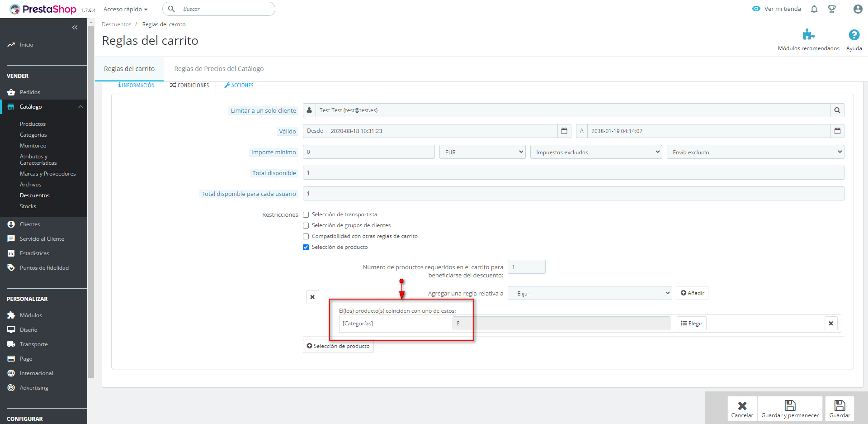This screenshot has height=424, width=868.
Task: Click the Pago credit card icon
Action: (11, 359)
